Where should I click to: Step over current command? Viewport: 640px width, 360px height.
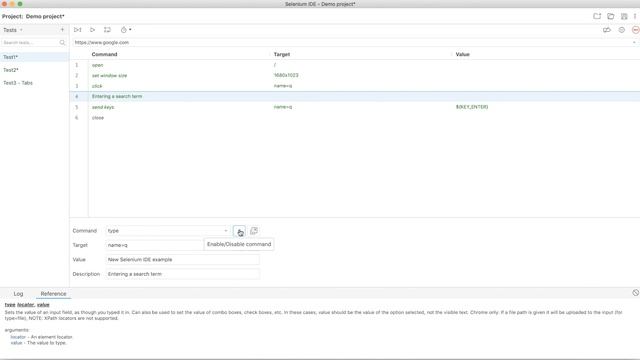(107, 30)
